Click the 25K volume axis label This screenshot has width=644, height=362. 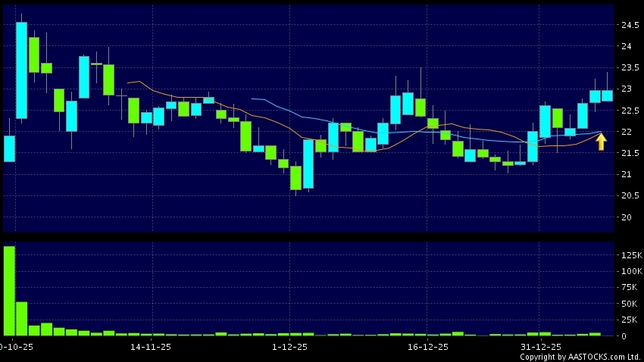[x=630, y=320]
